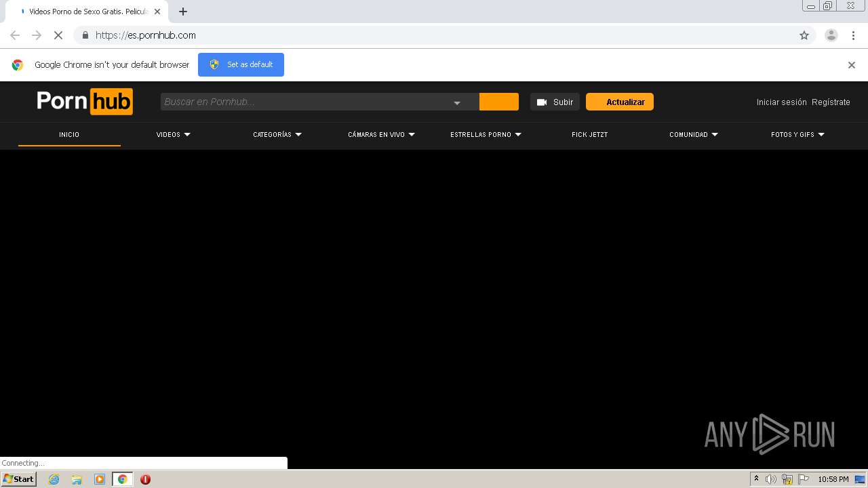Launch Internet Explorer from taskbar

click(54, 479)
